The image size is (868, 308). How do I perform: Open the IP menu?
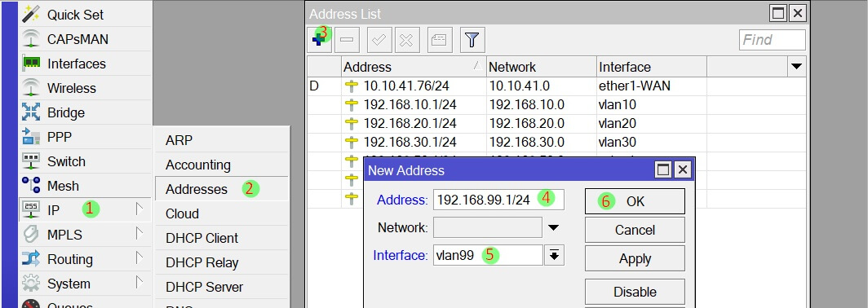85,210
